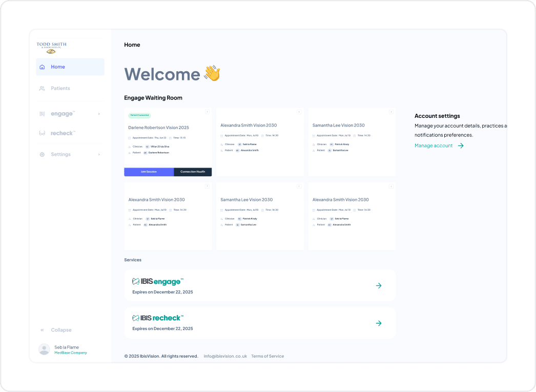Open options on Samantha Lee card nearest Account settings
Image resolution: width=536 pixels, height=392 pixels.
coord(391,112)
